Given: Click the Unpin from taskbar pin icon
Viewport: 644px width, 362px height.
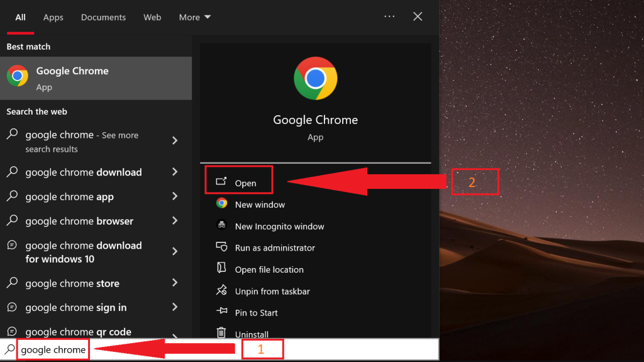Looking at the screenshot, I should click(x=221, y=290).
